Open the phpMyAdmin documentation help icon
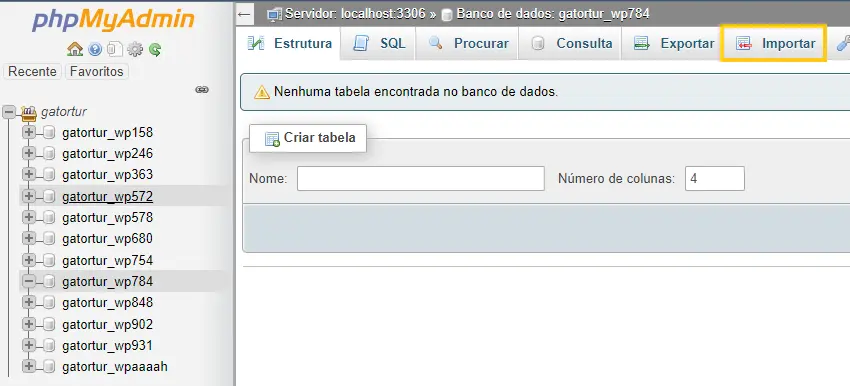The height and width of the screenshot is (386, 850). (95, 50)
